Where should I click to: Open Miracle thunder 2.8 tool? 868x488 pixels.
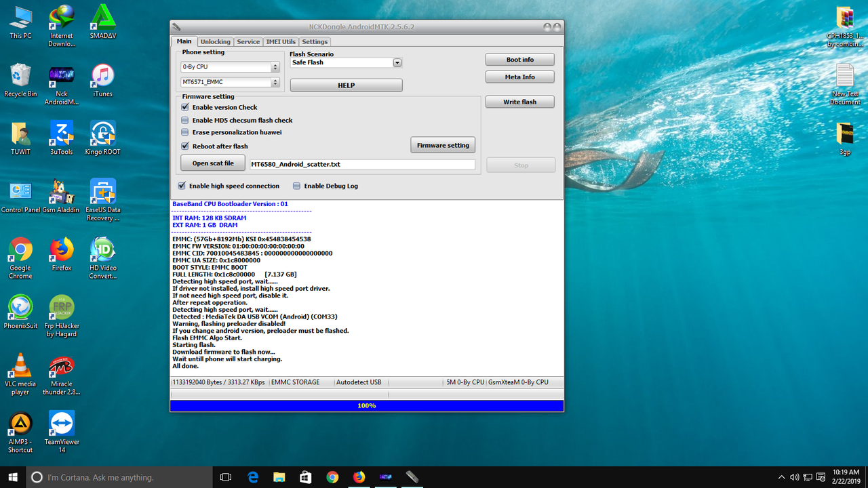click(62, 366)
